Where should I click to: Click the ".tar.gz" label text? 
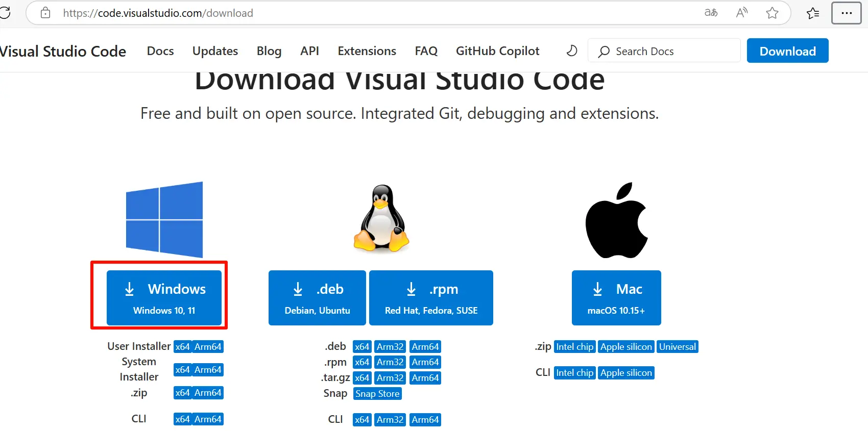click(x=335, y=377)
